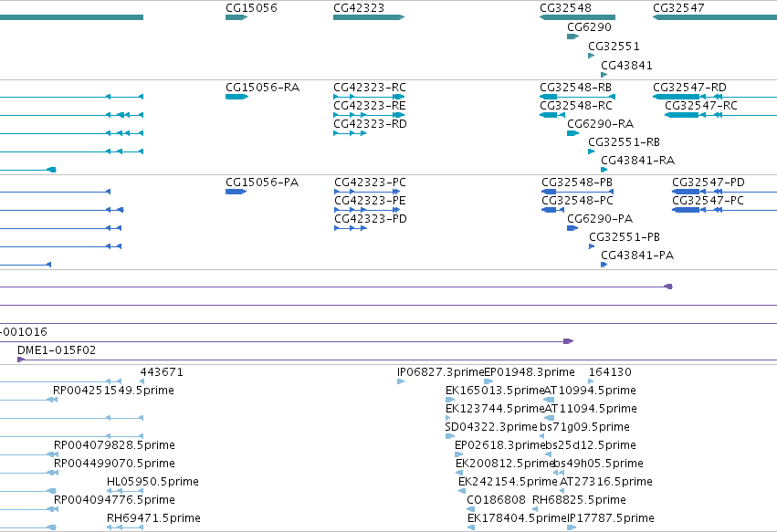Image resolution: width=777 pixels, height=532 pixels.
Task: Click EST IP17787.5prime
Action: tap(611, 518)
